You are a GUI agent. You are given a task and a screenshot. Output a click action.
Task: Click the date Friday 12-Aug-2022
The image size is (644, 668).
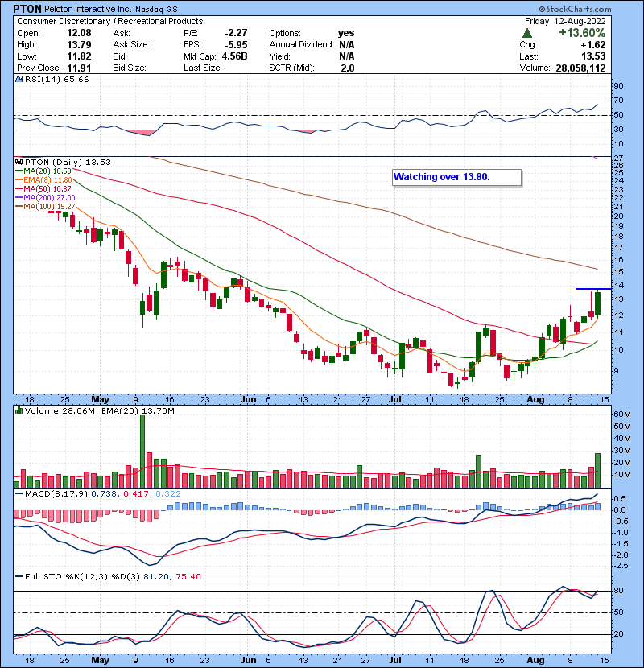[565, 21]
